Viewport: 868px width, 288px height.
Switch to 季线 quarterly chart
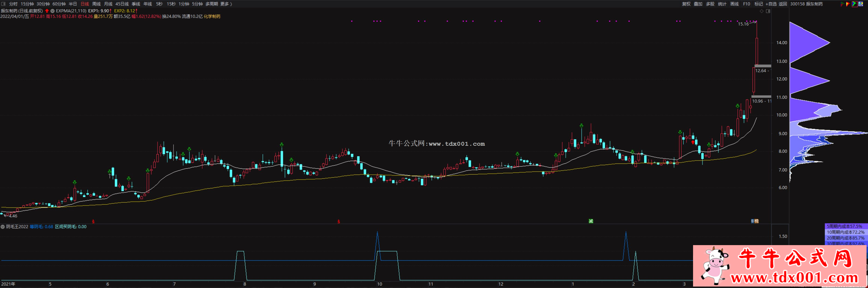(x=136, y=4)
